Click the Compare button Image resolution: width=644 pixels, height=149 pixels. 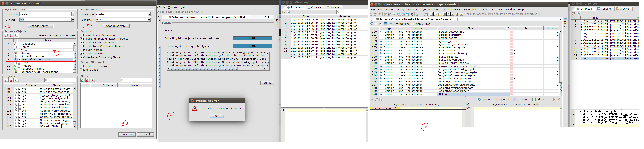(127, 135)
